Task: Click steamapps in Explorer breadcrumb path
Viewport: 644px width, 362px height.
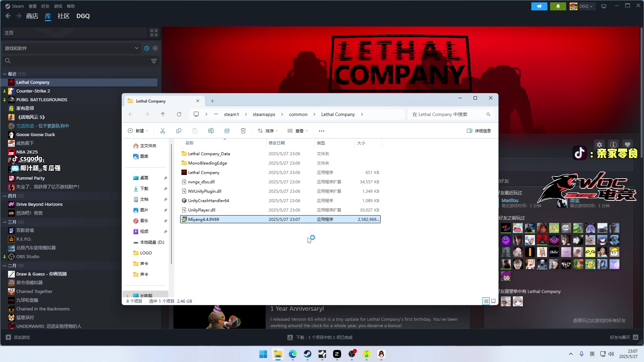Action: (x=264, y=114)
